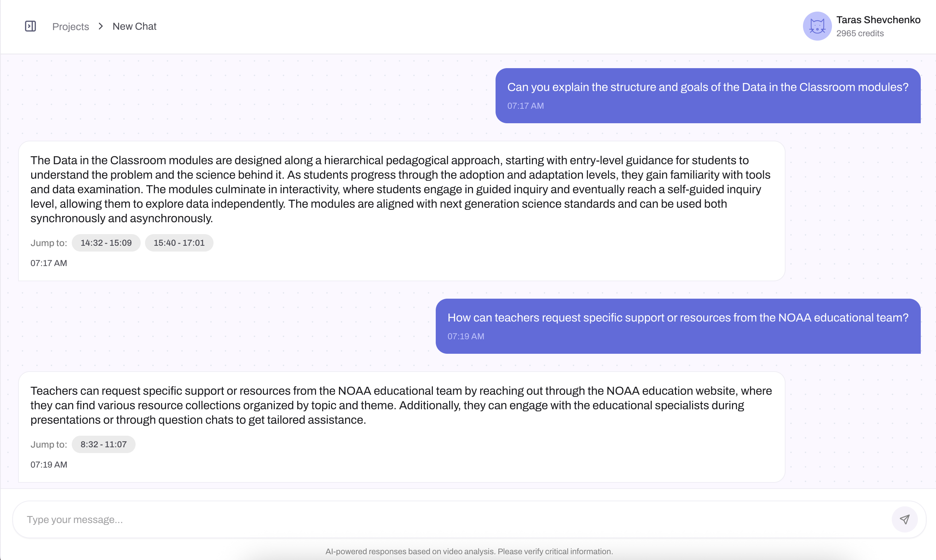Click the breadcrumb chevron after Projects
The height and width of the screenshot is (560, 936).
(100, 26)
